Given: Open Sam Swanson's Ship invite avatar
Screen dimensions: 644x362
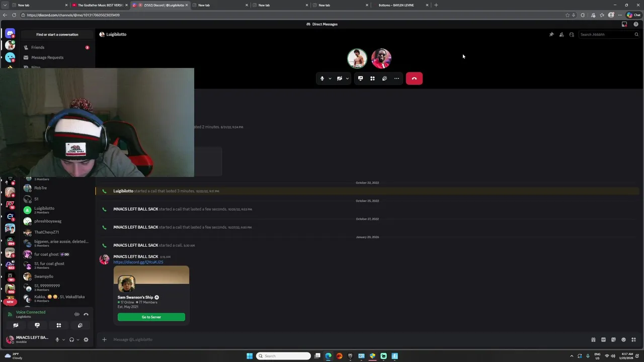Looking at the screenshot, I should (x=126, y=284).
